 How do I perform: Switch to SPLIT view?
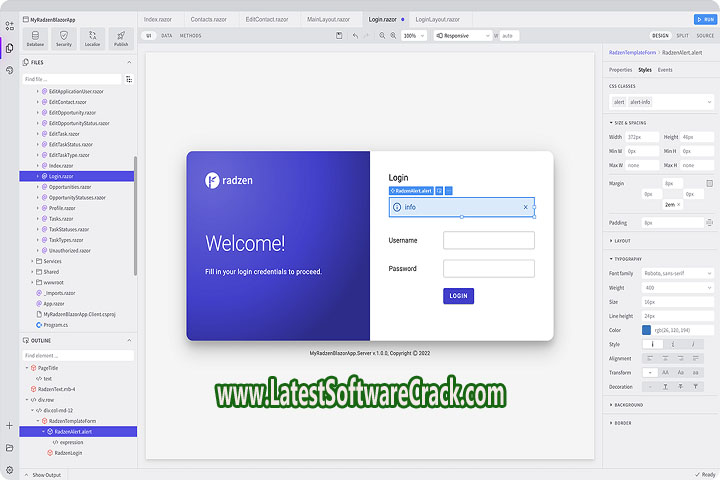pos(682,35)
